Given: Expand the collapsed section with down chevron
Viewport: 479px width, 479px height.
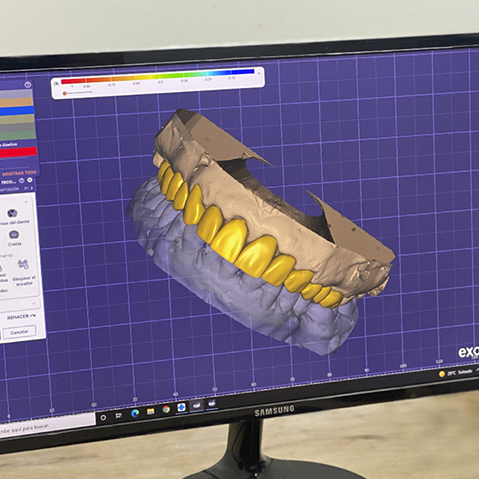Looking at the screenshot, I should 34,304.
